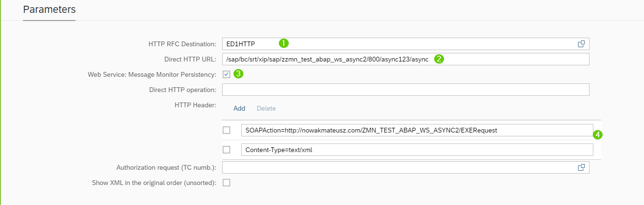Select the Content-Type header row checkbox
The width and height of the screenshot is (644, 205).
click(226, 150)
